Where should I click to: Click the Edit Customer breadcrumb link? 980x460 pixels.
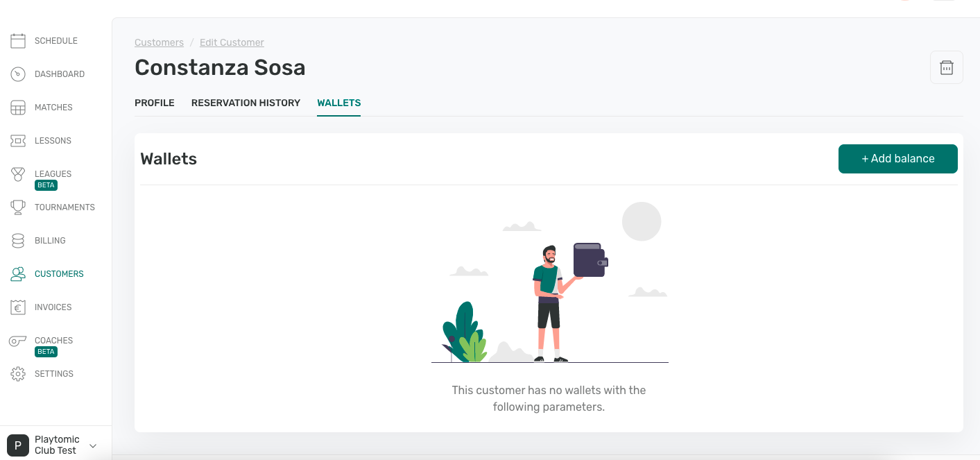pyautogui.click(x=232, y=42)
